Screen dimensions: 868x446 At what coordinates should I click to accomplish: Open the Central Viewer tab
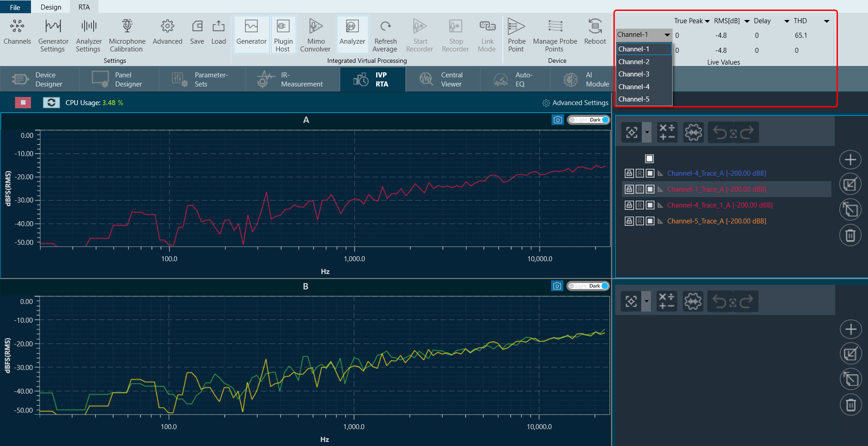442,79
